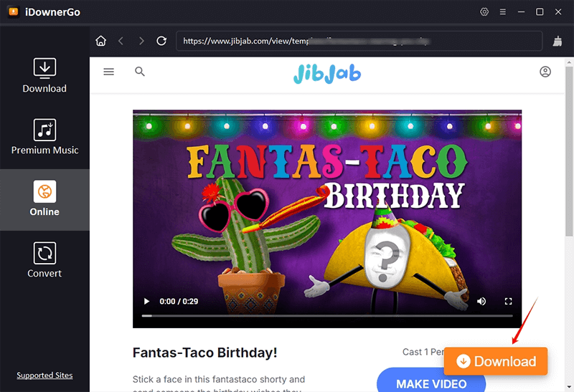The width and height of the screenshot is (574, 392).
Task: Switch to the Convert section
Action: pyautogui.click(x=44, y=260)
